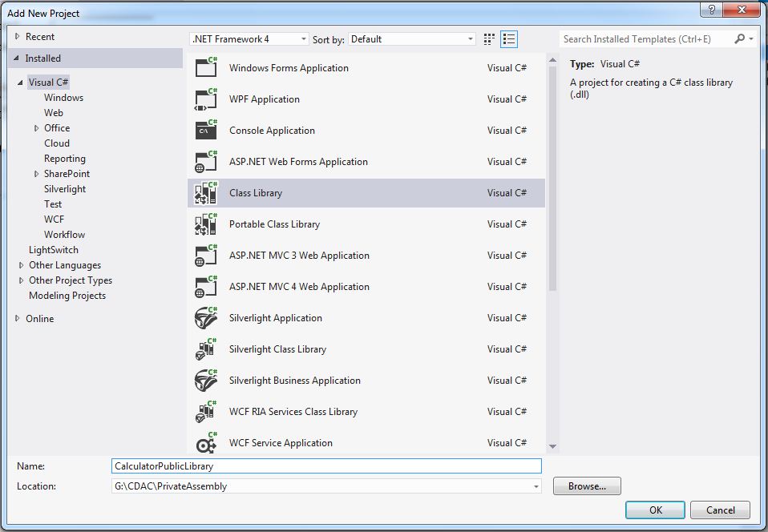Click the Windows Forms Application template icon
768x532 pixels.
(206, 67)
